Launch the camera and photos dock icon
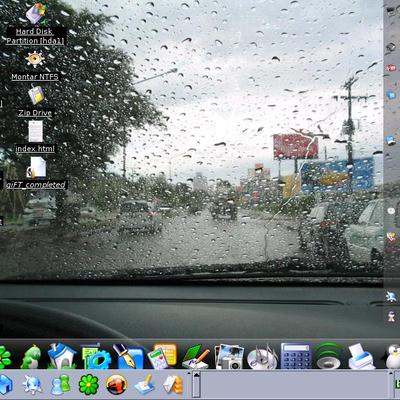This screenshot has height=400, width=400. (229, 357)
